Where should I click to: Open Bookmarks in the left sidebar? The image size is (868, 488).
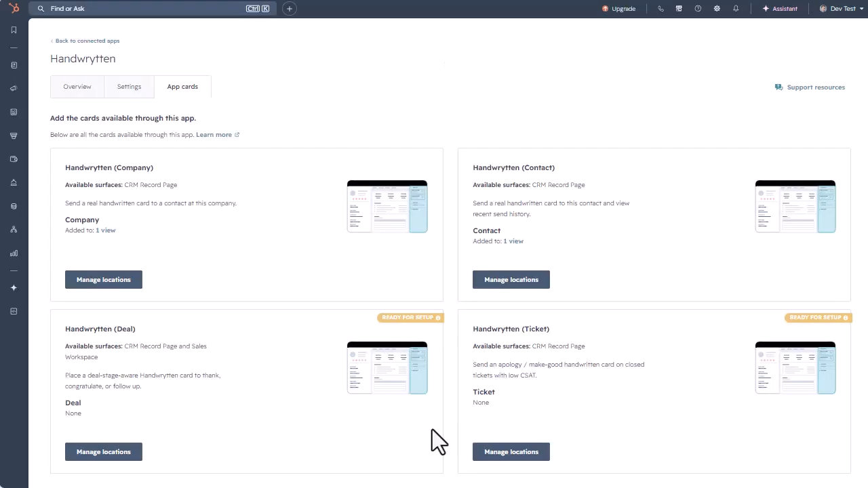click(14, 30)
